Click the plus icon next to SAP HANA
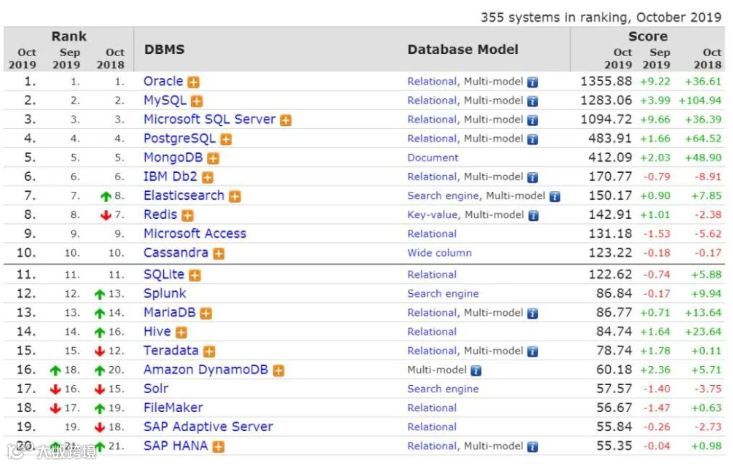The image size is (733, 466). tap(217, 446)
